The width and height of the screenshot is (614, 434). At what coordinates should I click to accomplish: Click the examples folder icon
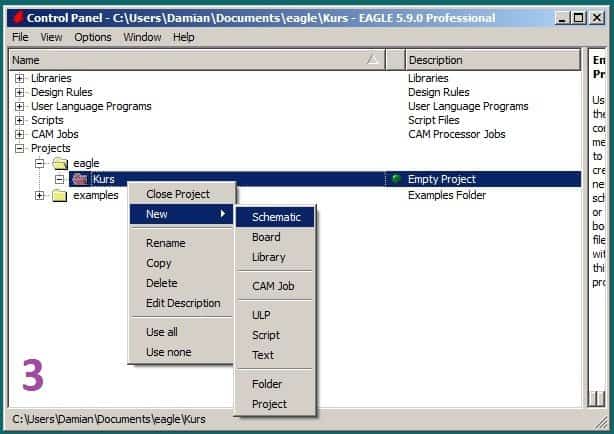pyautogui.click(x=59, y=196)
